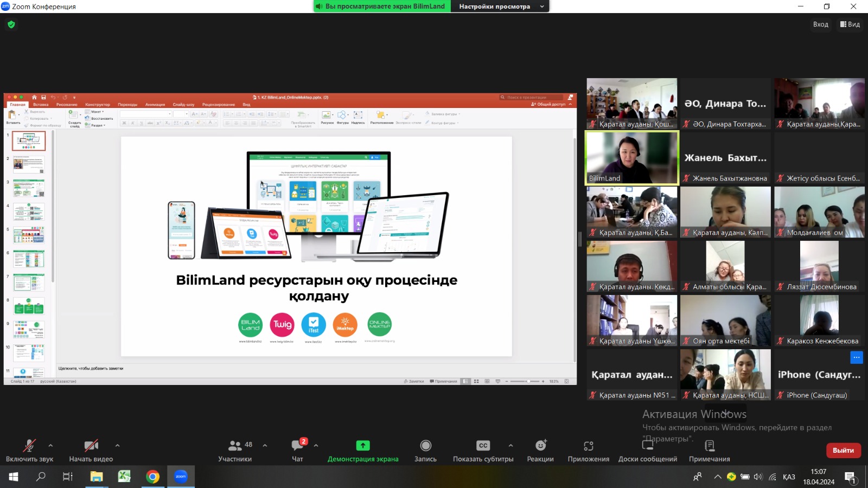This screenshot has width=868, height=488.
Task: Expand the arrow next to Участники
Action: tap(265, 446)
